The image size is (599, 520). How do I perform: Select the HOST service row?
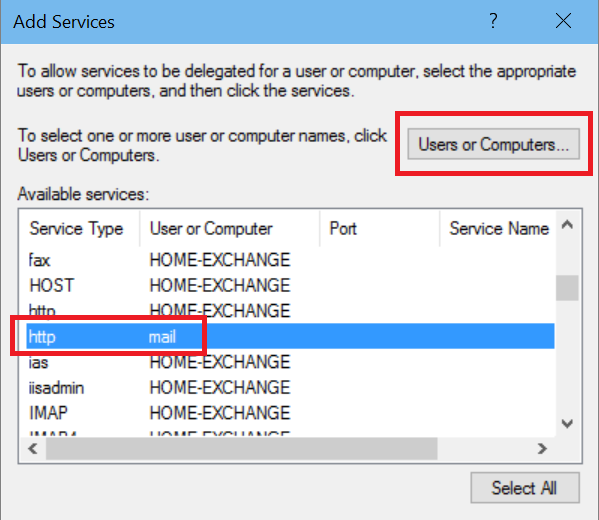(290, 286)
